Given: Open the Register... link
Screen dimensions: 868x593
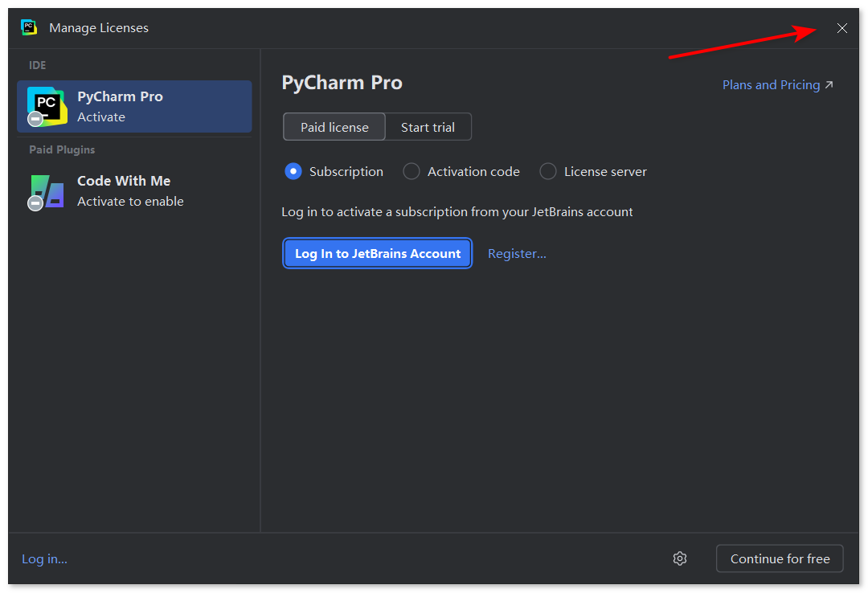Looking at the screenshot, I should tap(517, 254).
